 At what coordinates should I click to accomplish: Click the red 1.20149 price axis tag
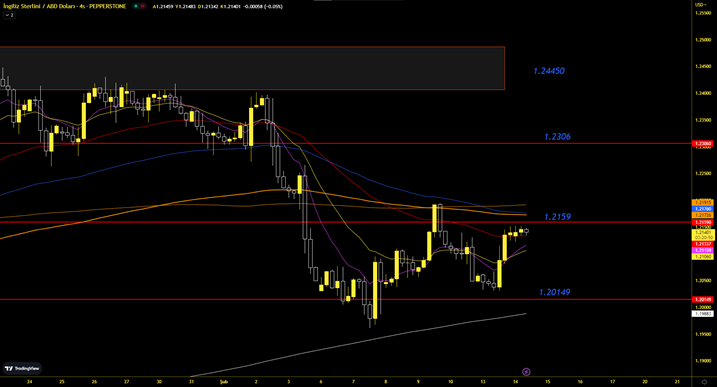[x=703, y=300]
